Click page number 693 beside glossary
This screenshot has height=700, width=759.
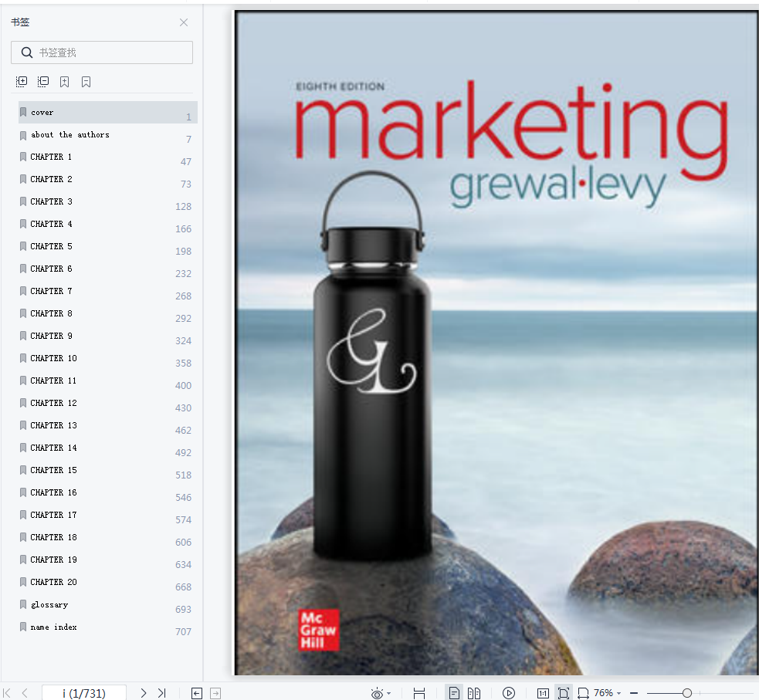[x=183, y=610]
